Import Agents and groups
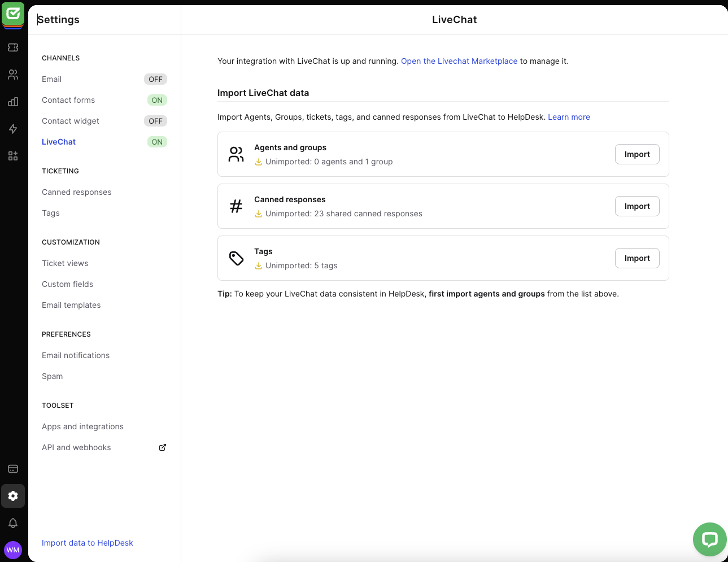The image size is (728, 562). [x=637, y=154]
